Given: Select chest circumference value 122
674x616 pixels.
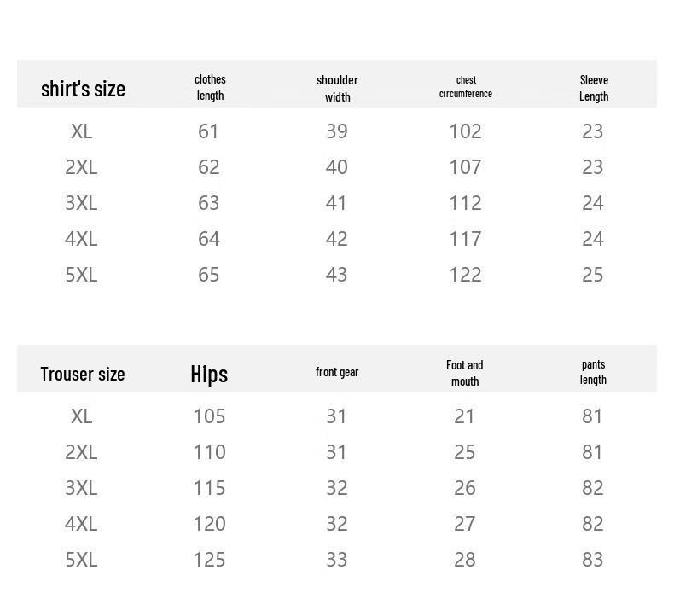Looking at the screenshot, I should click(x=466, y=275).
